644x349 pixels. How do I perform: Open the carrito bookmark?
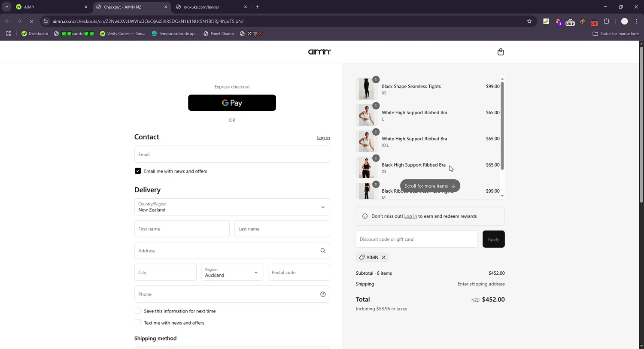tap(74, 33)
